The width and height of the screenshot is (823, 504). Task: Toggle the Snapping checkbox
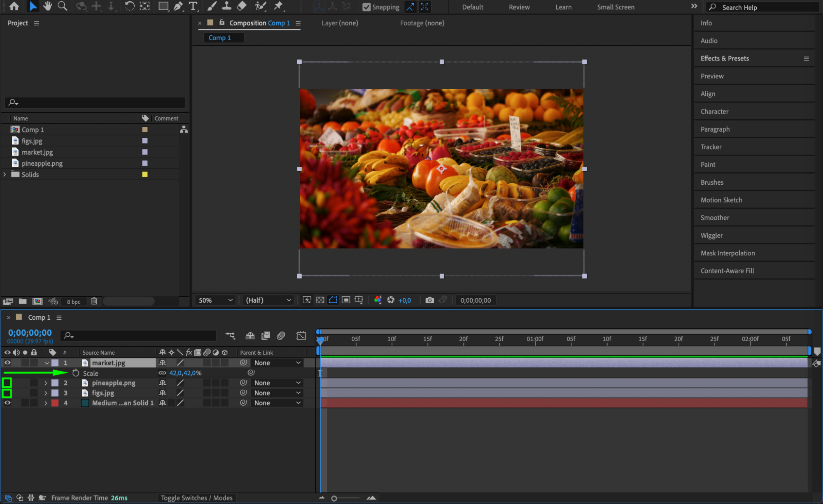(x=366, y=7)
